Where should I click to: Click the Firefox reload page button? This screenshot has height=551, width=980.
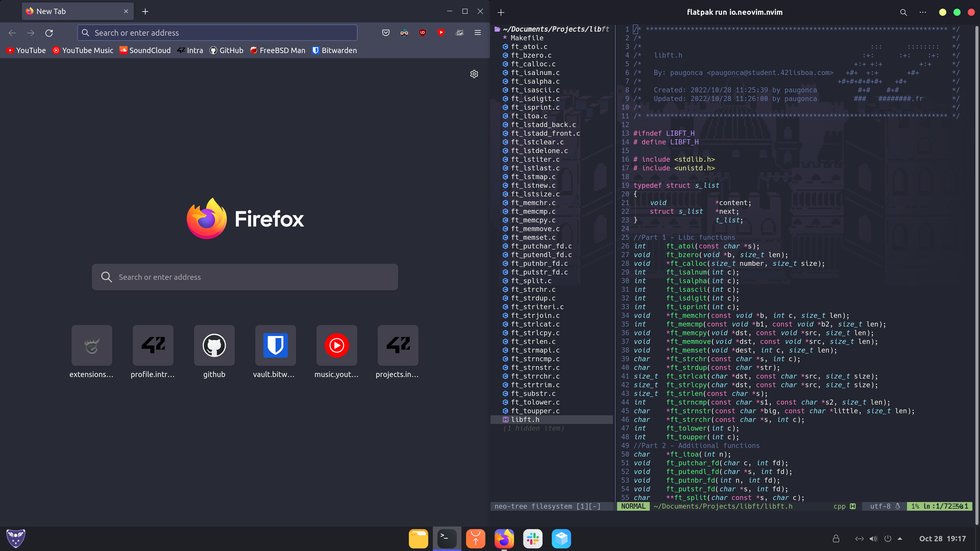(x=49, y=33)
